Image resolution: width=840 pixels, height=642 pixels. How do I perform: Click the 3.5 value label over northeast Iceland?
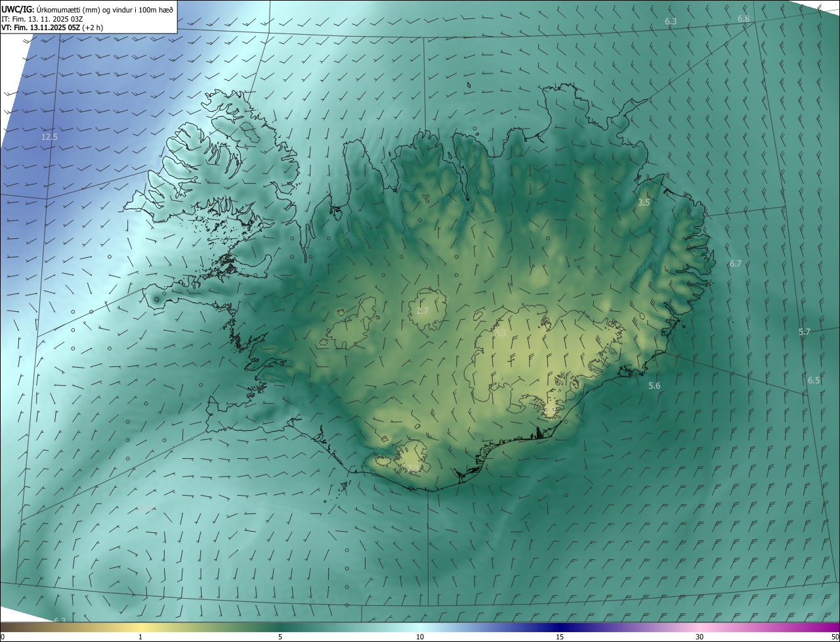[644, 203]
